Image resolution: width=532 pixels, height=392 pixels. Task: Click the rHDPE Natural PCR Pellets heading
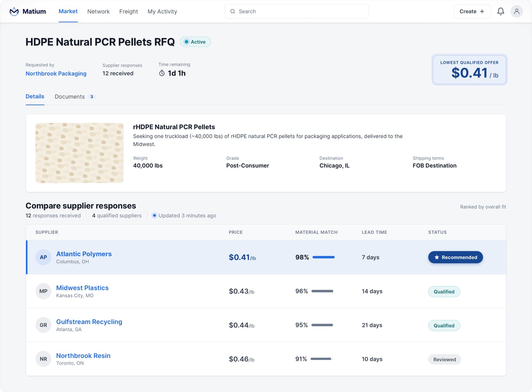pyautogui.click(x=174, y=127)
